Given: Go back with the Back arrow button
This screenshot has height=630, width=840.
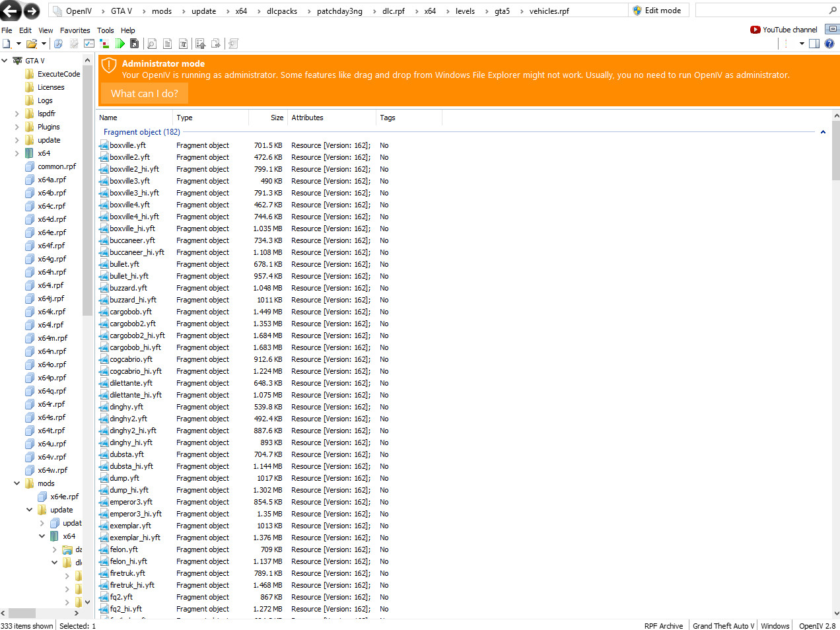Looking at the screenshot, I should [x=11, y=11].
